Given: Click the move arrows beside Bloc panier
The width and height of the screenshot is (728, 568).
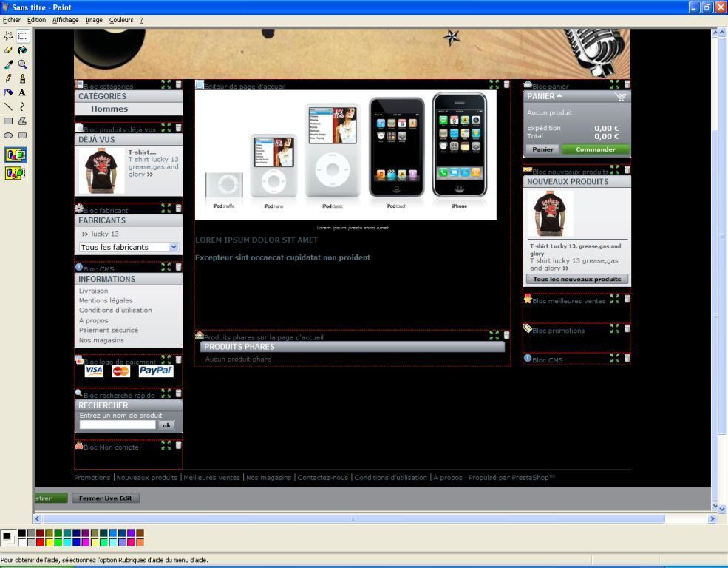Looking at the screenshot, I should click(x=615, y=84).
